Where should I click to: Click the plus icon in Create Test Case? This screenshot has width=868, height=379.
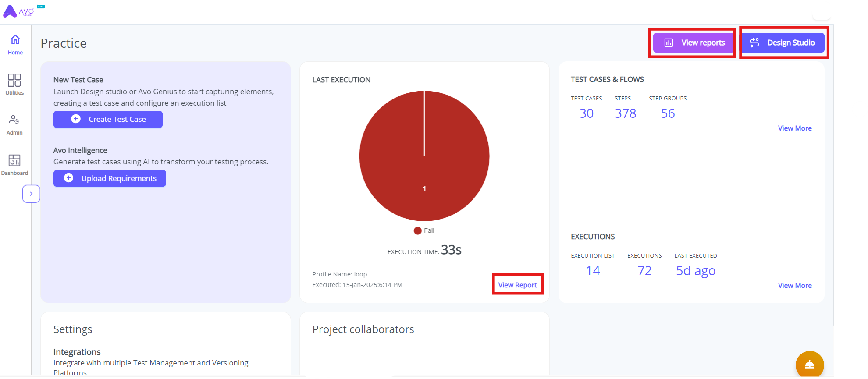point(76,119)
